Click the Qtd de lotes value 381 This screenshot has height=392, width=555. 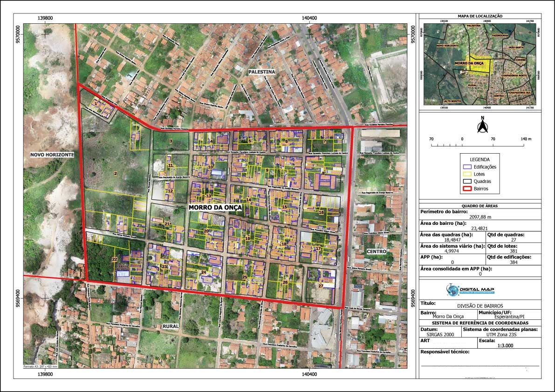[513, 251]
